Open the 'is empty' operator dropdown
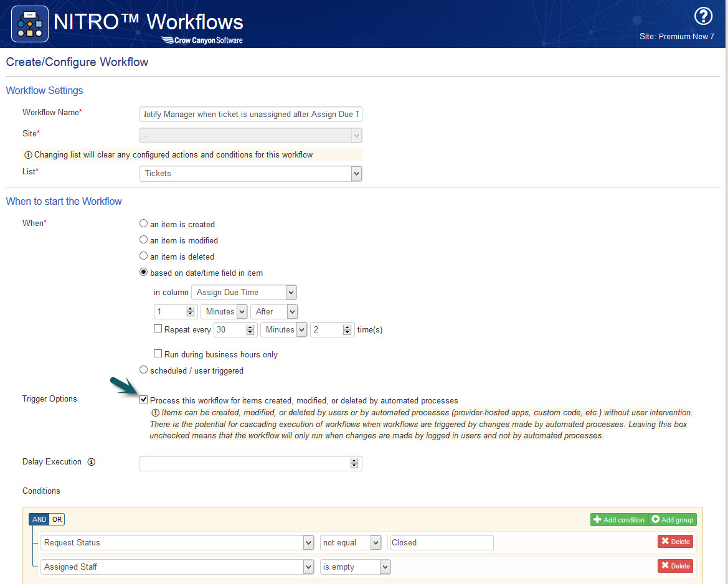 355,567
